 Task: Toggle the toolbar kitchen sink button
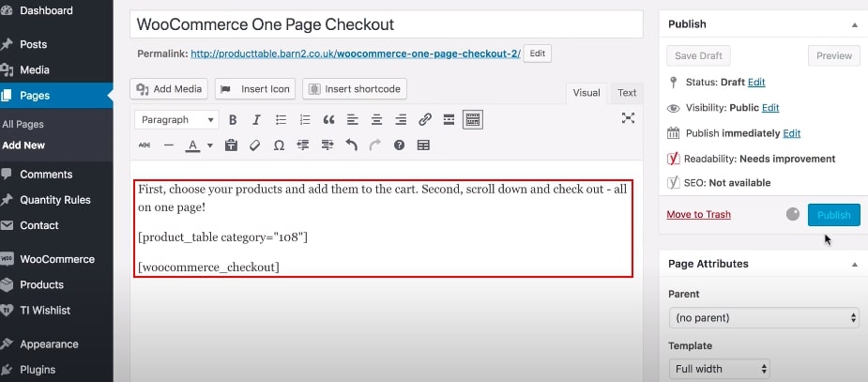tap(473, 120)
